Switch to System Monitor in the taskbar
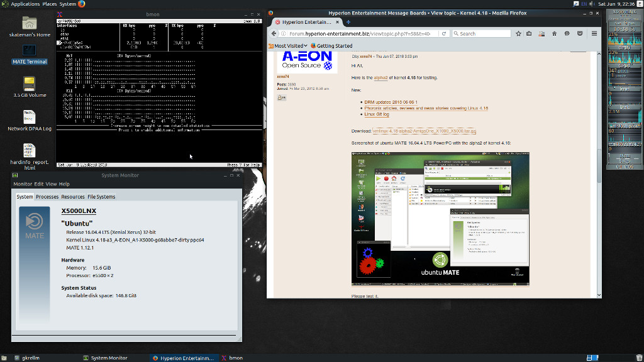644x362 pixels. pos(105,358)
